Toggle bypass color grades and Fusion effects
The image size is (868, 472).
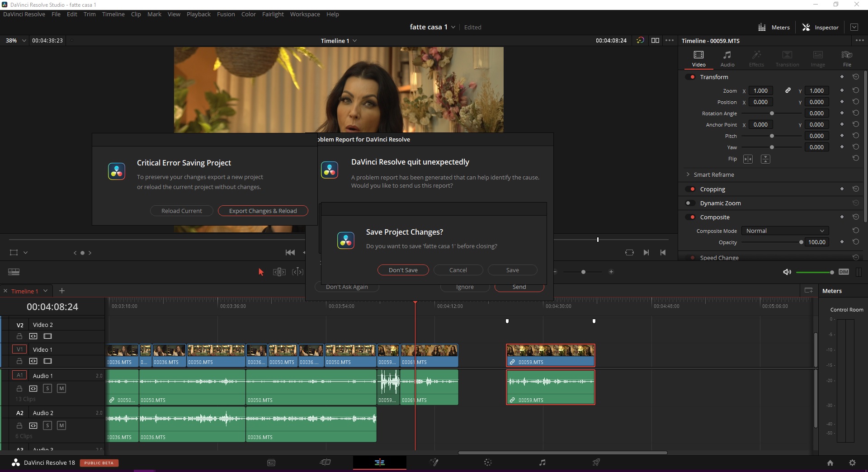[x=640, y=40]
